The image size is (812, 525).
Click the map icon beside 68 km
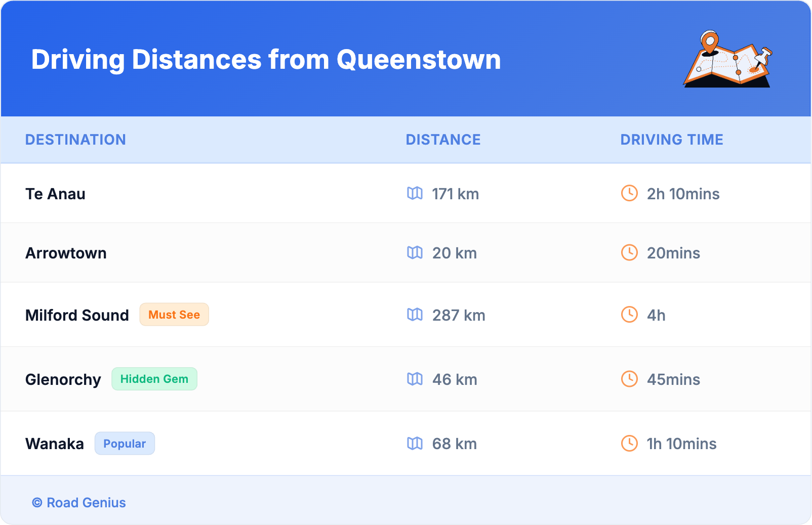[x=415, y=444]
